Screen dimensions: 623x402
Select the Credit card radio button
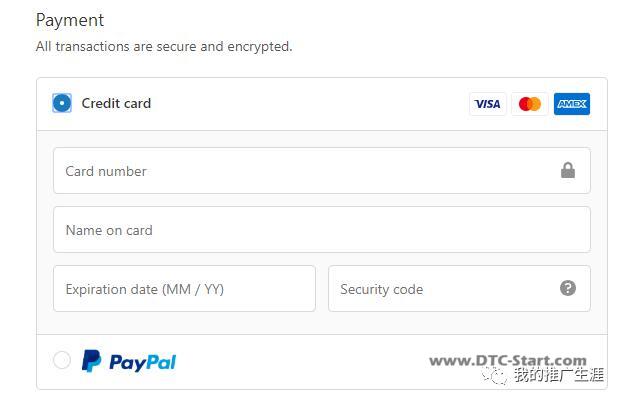(62, 103)
